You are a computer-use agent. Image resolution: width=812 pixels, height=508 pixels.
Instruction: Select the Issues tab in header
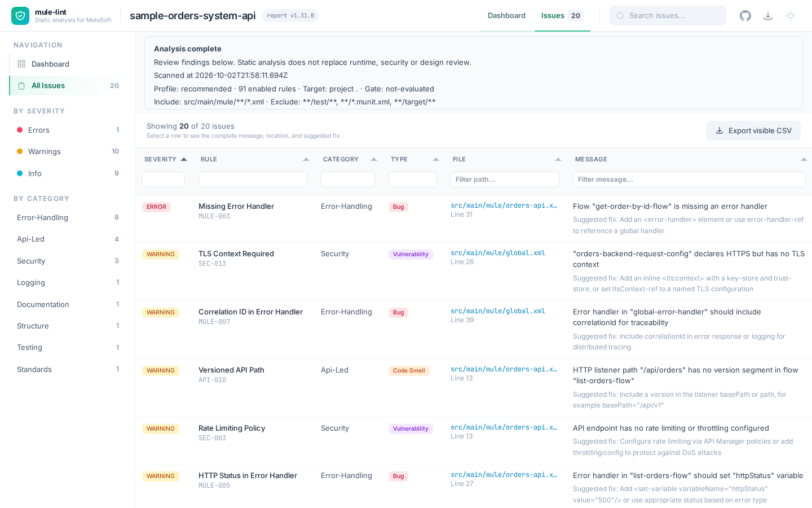pyautogui.click(x=562, y=16)
